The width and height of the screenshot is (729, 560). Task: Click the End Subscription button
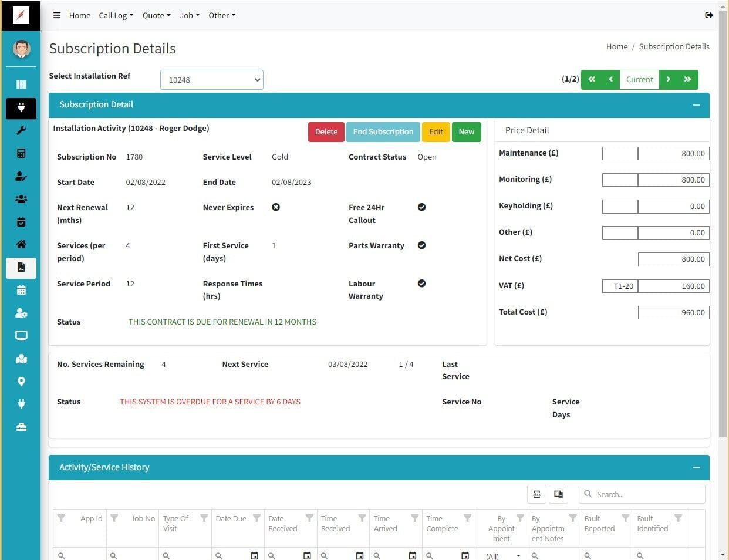point(383,132)
